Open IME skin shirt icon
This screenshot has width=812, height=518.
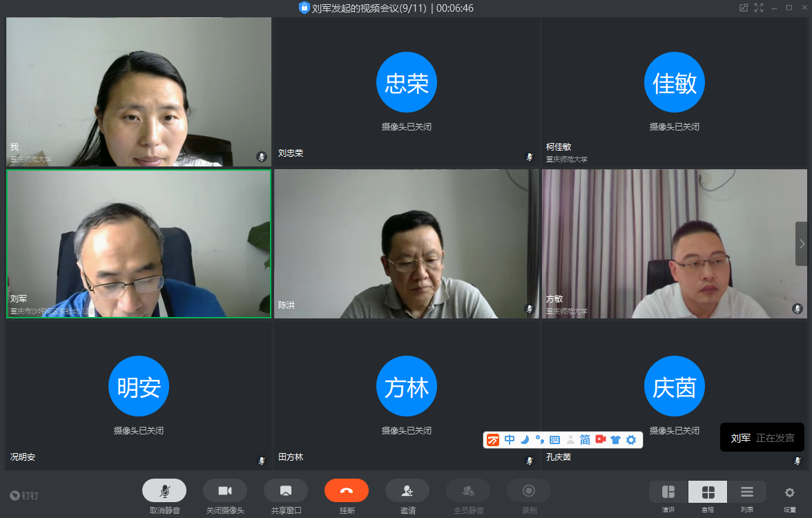click(x=615, y=440)
